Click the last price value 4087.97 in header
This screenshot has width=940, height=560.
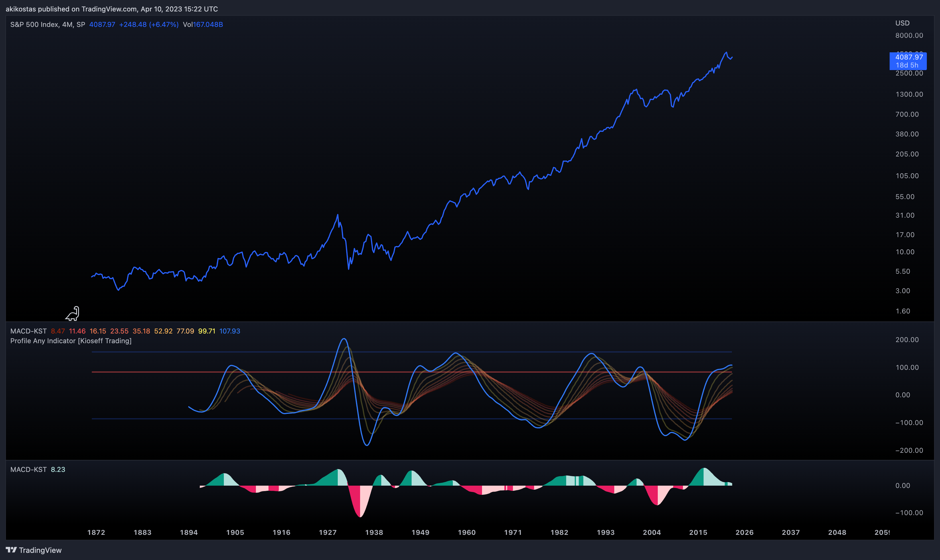[x=102, y=25]
